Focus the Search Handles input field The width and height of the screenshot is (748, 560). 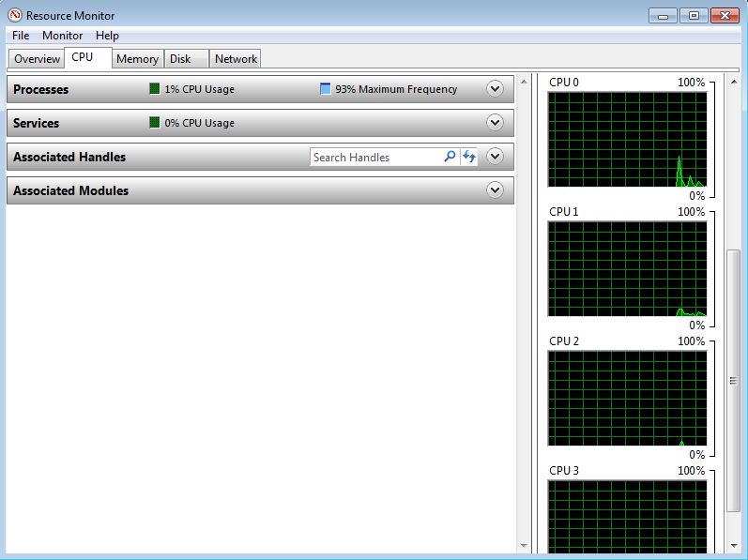(376, 157)
